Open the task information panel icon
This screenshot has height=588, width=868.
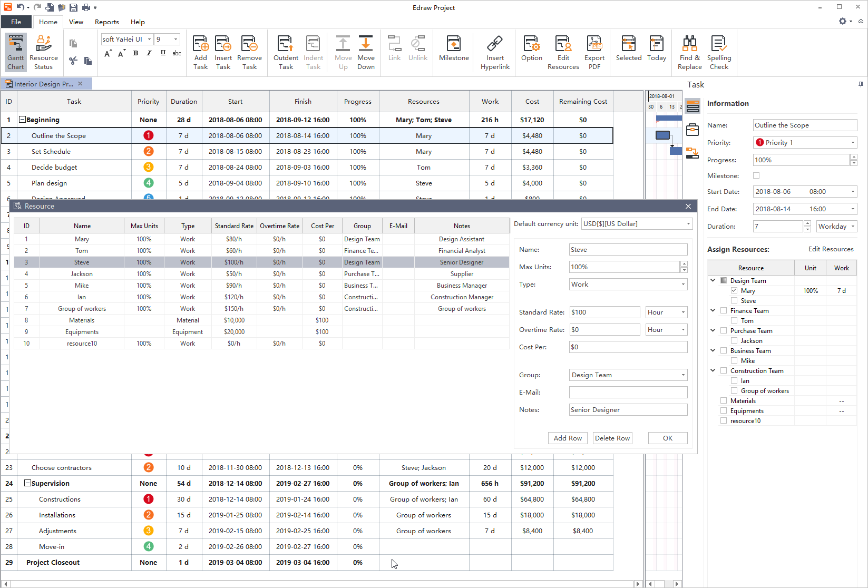tap(693, 107)
